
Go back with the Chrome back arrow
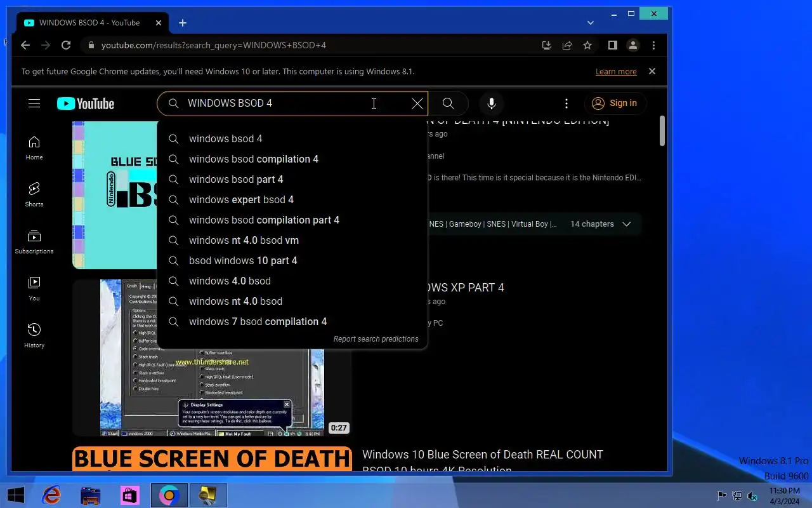tap(25, 45)
